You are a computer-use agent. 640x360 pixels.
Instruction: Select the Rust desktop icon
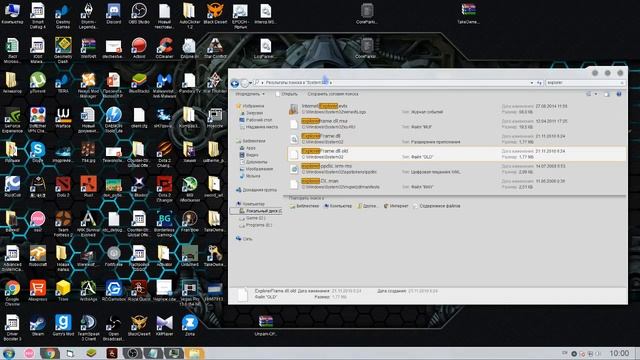tap(88, 187)
